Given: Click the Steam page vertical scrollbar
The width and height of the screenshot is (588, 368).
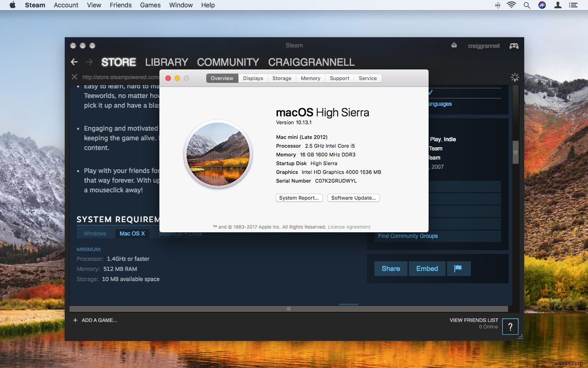Looking at the screenshot, I should [515, 152].
